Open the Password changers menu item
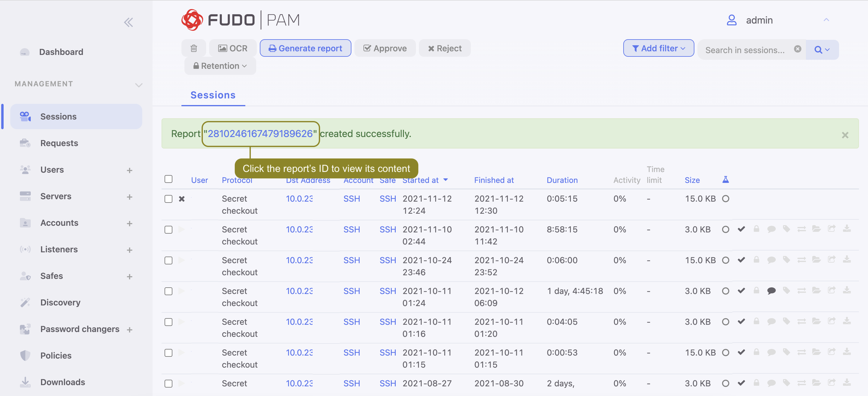868x396 pixels. tap(80, 329)
